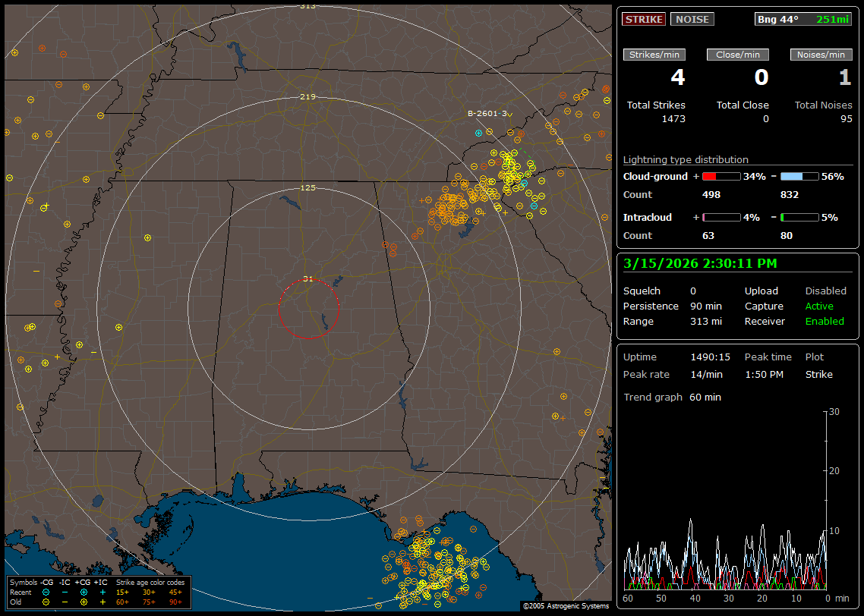Click the Recent +IC cyan plus symbol
This screenshot has width=864, height=616.
coord(102,592)
